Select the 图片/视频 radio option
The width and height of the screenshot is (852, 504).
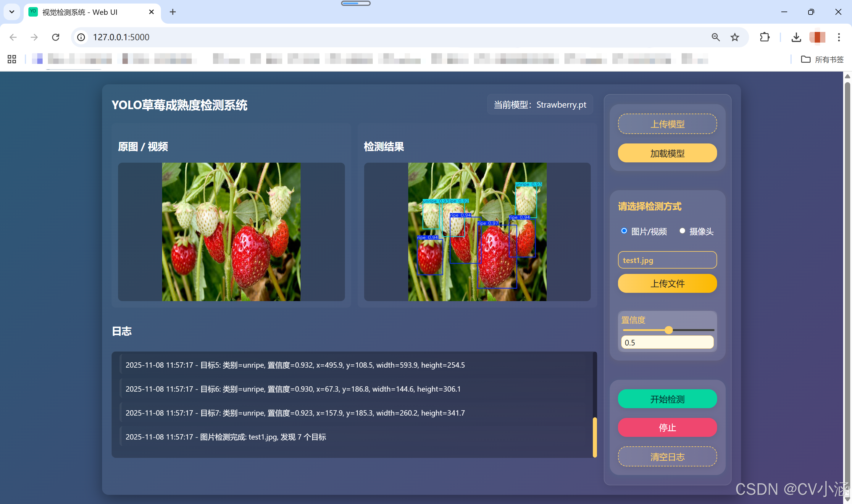(x=624, y=231)
